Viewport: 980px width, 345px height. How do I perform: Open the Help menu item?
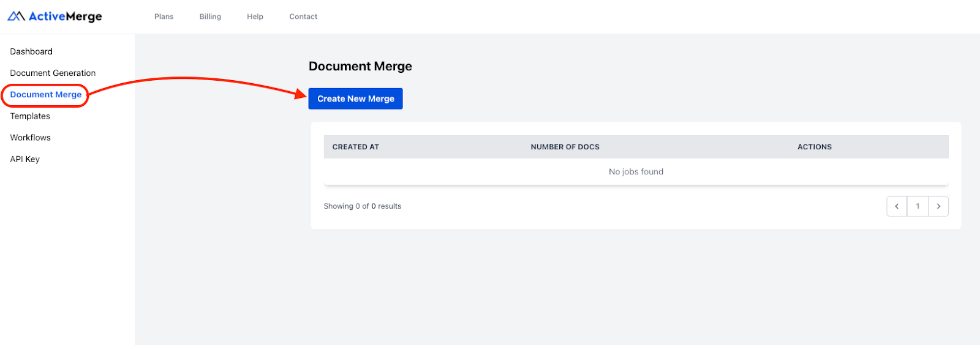click(x=255, y=17)
